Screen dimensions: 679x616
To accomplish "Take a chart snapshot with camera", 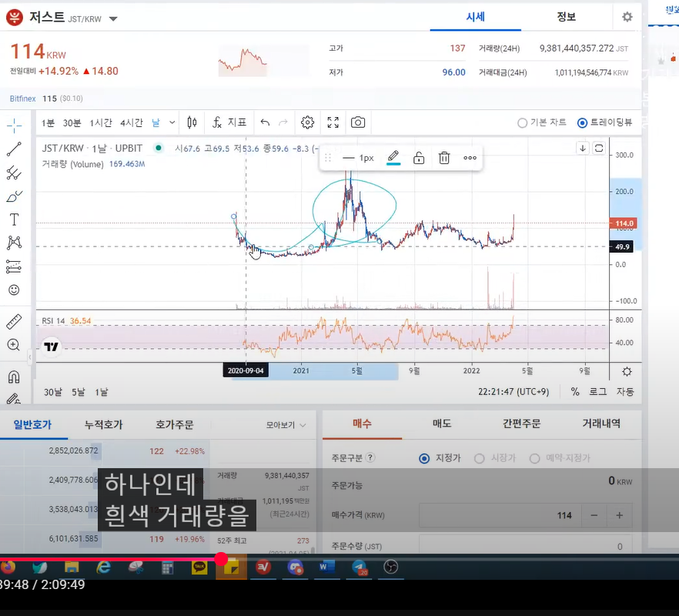I will click(358, 122).
